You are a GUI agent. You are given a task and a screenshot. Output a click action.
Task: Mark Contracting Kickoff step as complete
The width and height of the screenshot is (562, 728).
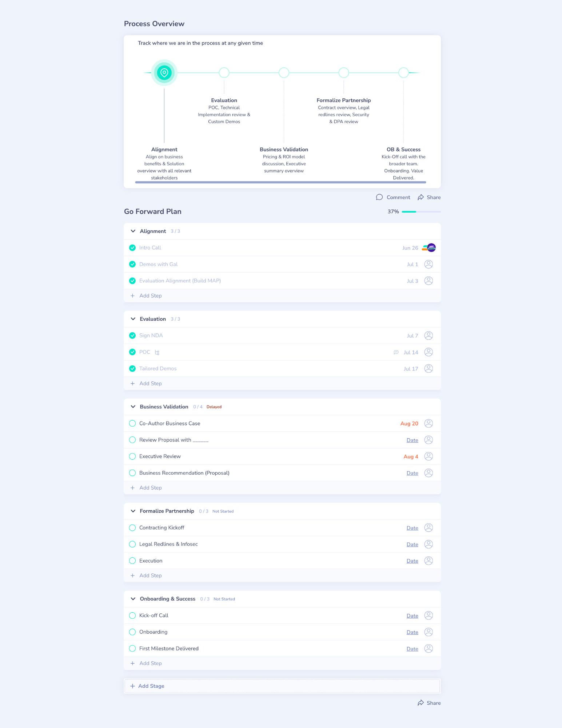(132, 528)
